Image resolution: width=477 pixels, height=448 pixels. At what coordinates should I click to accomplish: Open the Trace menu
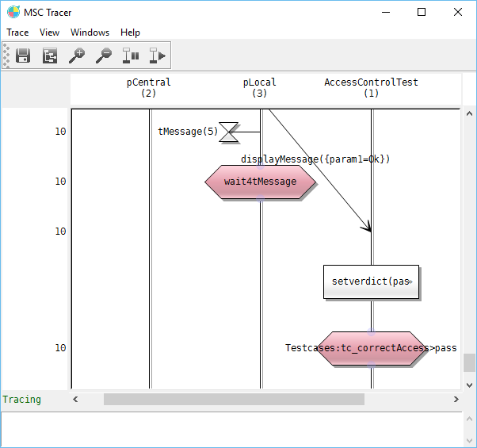click(17, 33)
